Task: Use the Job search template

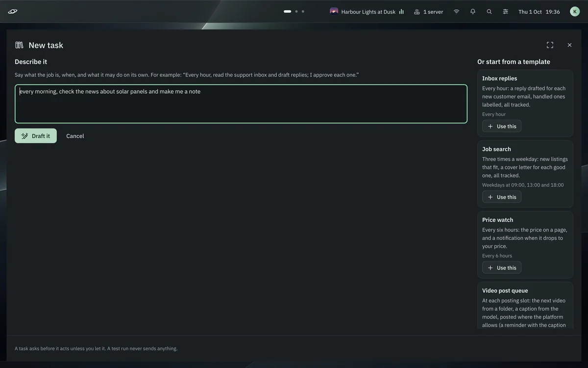Action: click(502, 197)
